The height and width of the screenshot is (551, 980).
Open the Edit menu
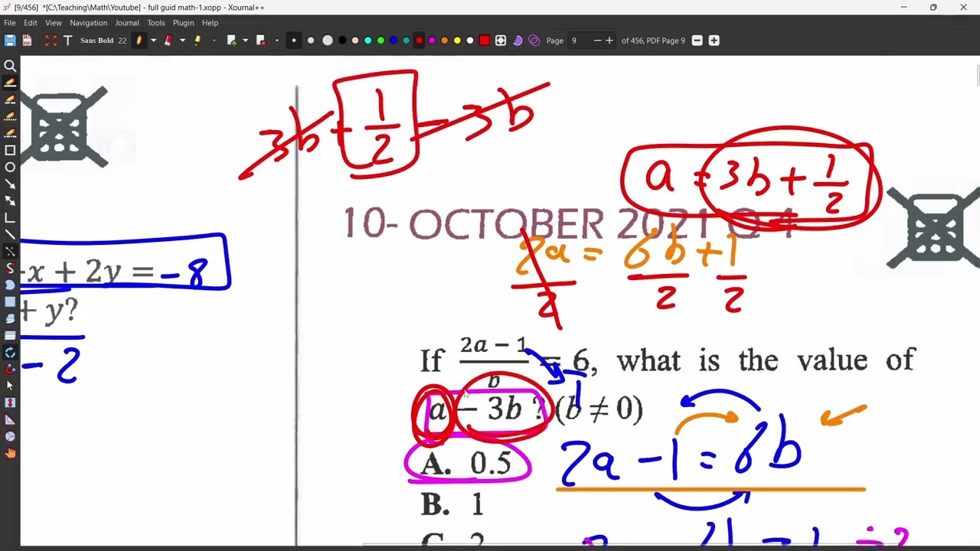point(31,23)
